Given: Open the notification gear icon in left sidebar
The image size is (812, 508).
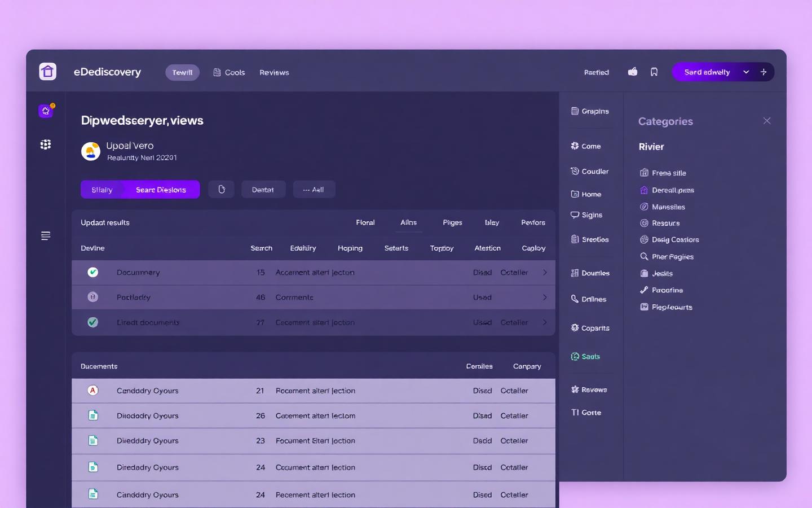Looking at the screenshot, I should coord(46,111).
